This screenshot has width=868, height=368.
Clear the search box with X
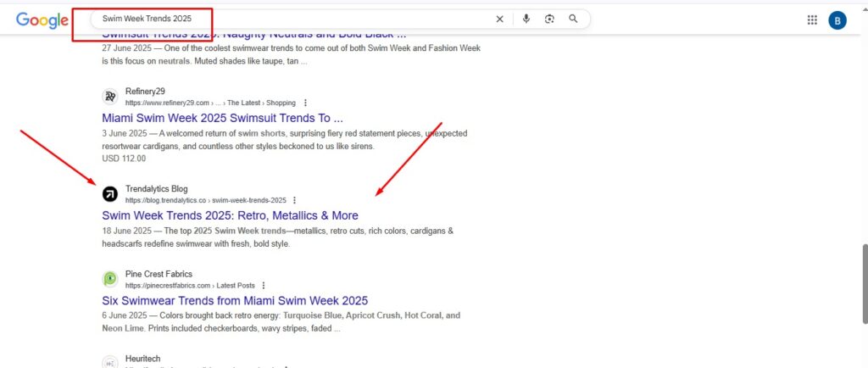(x=499, y=19)
